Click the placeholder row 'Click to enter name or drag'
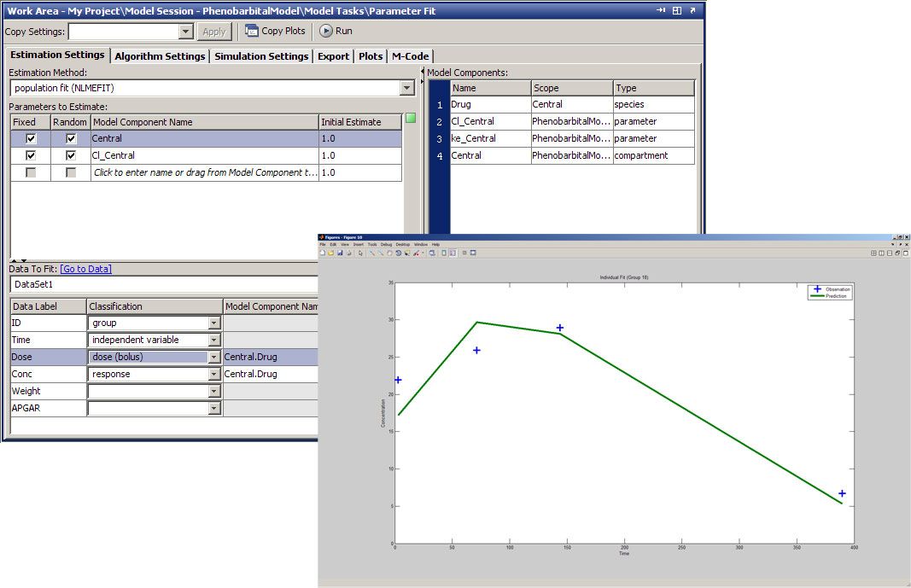This screenshot has width=911, height=588. pyautogui.click(x=205, y=172)
